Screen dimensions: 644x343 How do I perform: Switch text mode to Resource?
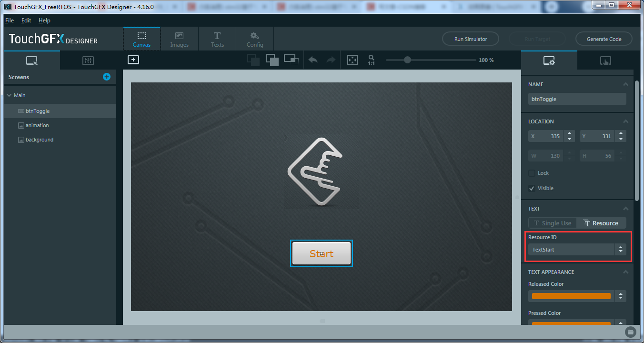602,223
